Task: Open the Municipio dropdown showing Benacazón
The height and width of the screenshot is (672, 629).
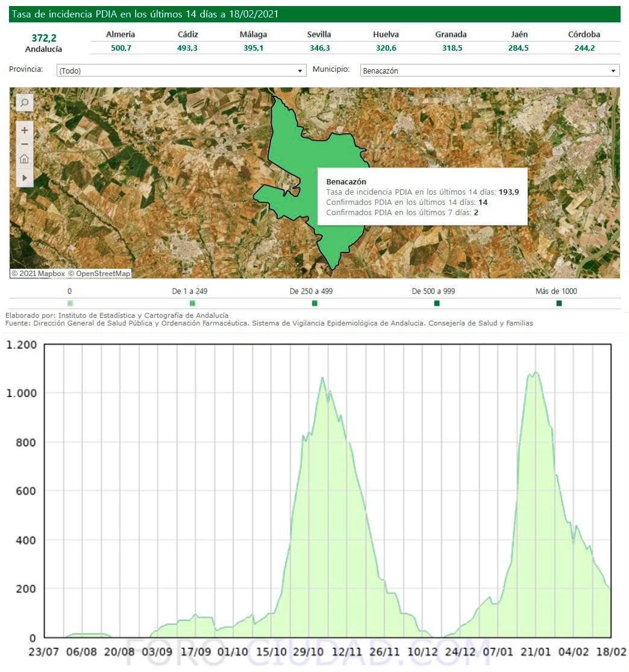Action: [489, 71]
